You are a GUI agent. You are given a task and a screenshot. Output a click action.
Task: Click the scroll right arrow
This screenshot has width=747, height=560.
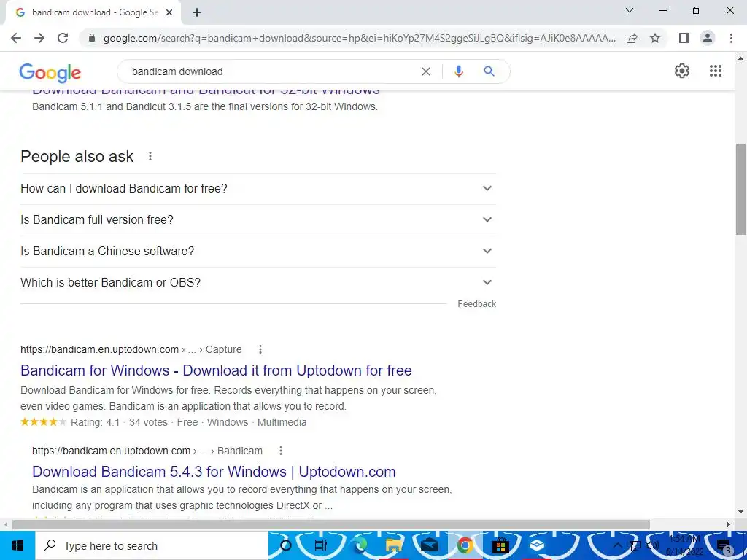pos(729,525)
